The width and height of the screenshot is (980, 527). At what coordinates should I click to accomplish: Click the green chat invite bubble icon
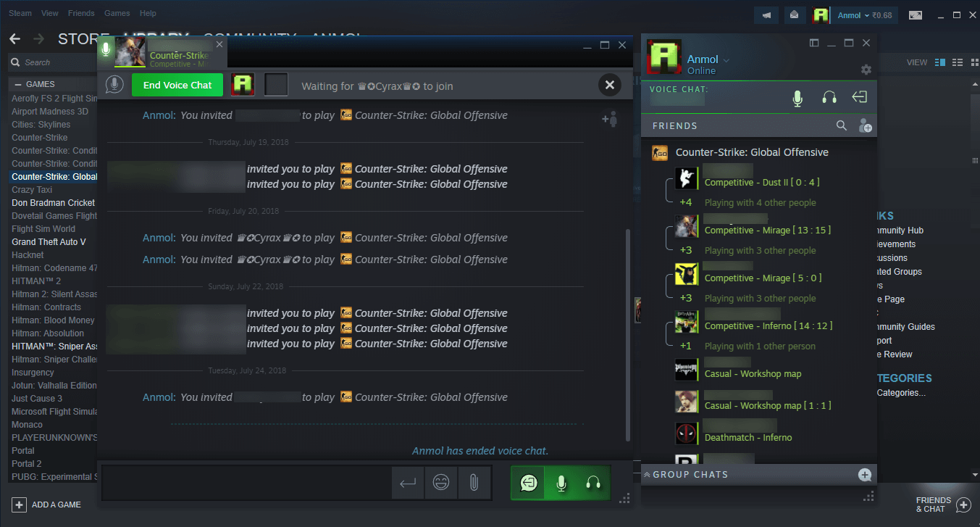(x=528, y=482)
